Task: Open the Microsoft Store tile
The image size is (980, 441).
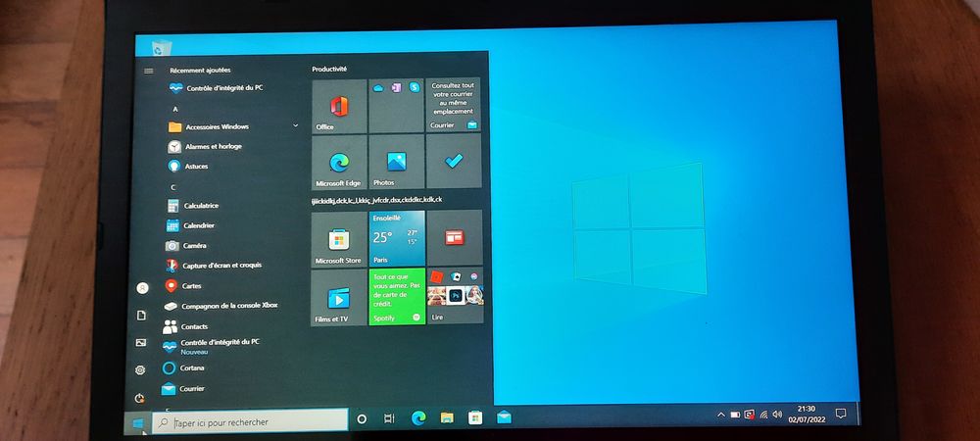Action: (339, 239)
